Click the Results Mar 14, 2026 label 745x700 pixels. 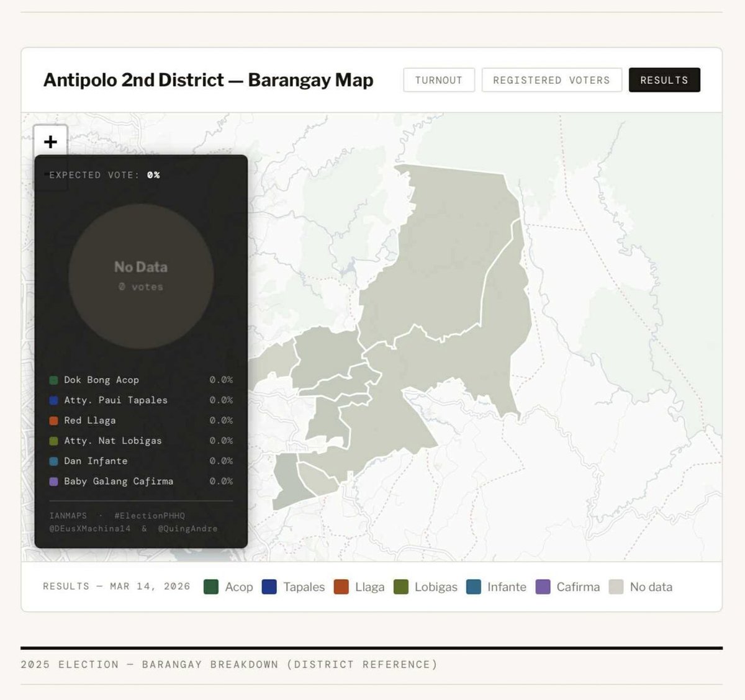[117, 586]
